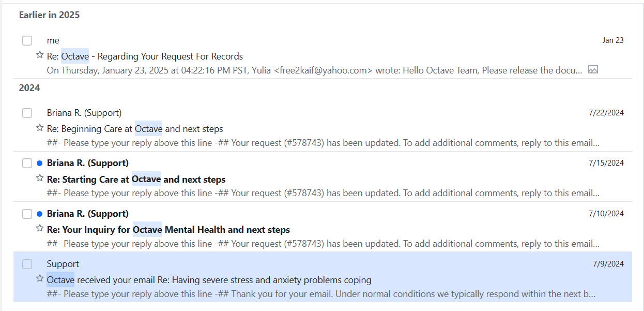Click the Earlier in 2025 group header
Image resolution: width=644 pixels, height=311 pixels.
tap(50, 15)
